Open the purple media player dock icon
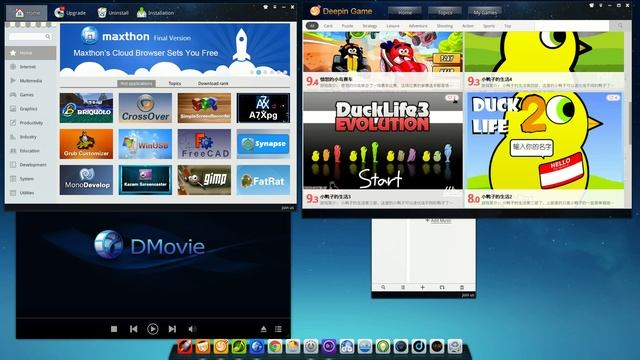This screenshot has height=360, width=640. point(329,347)
